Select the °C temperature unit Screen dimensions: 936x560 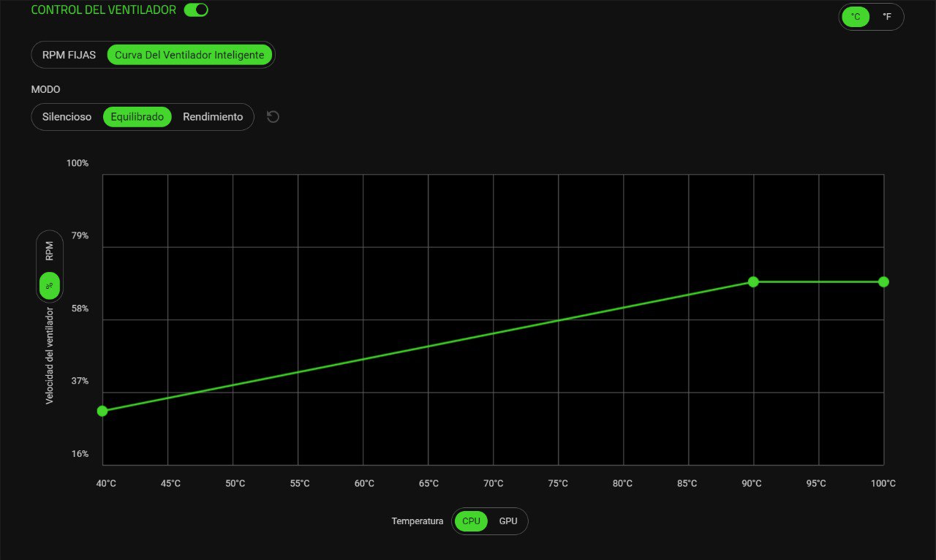pyautogui.click(x=855, y=17)
